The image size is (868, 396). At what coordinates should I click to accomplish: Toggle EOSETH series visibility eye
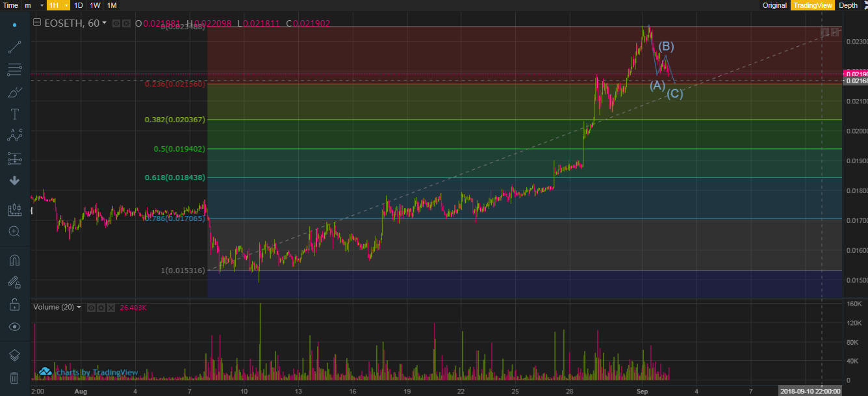pos(116,23)
